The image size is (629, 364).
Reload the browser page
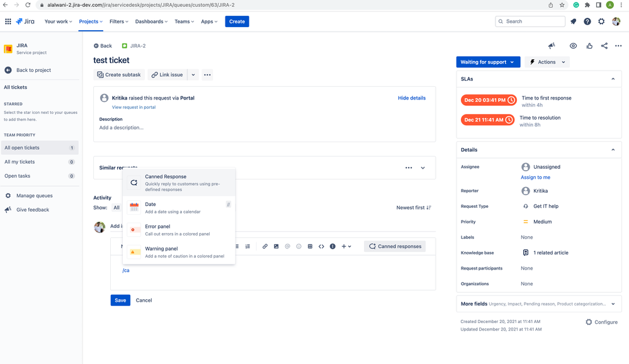coord(28,5)
